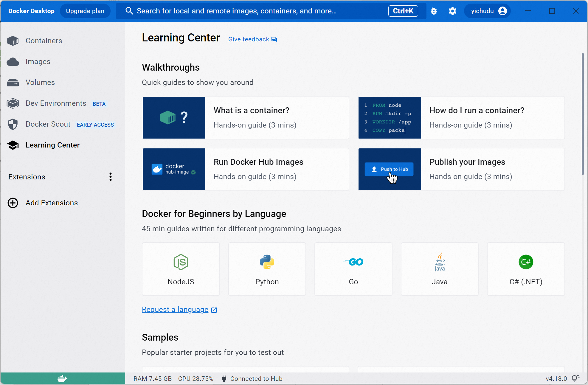
Task: Click the vertical scrollbar thumb
Action: (x=583, y=114)
